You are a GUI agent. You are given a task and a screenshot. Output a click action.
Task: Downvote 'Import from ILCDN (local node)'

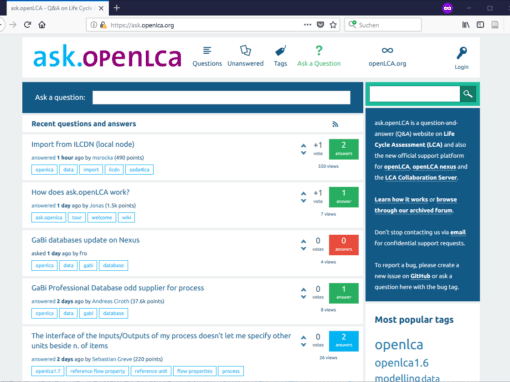[x=303, y=153]
